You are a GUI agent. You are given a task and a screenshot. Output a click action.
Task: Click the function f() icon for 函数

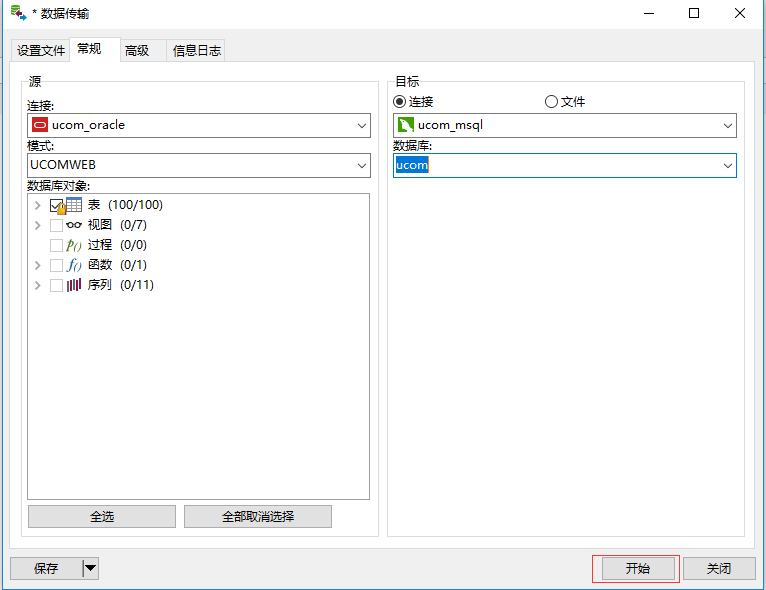pos(74,265)
